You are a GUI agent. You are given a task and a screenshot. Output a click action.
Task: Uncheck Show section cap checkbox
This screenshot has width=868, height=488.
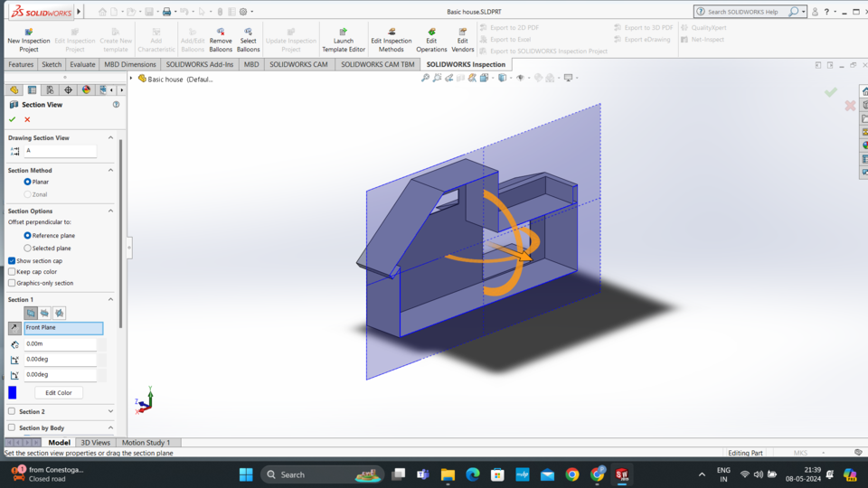(12, 260)
